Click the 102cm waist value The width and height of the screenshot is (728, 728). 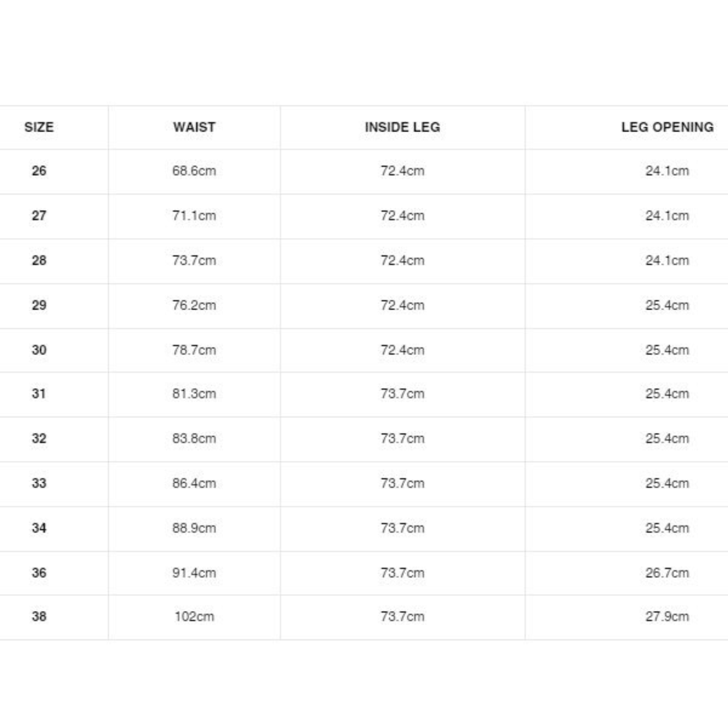click(x=194, y=617)
